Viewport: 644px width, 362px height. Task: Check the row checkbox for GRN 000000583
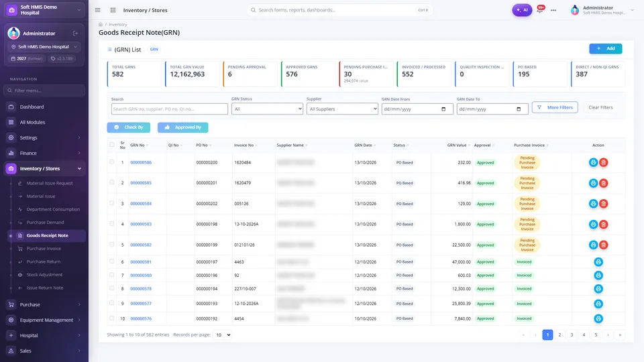click(x=112, y=224)
